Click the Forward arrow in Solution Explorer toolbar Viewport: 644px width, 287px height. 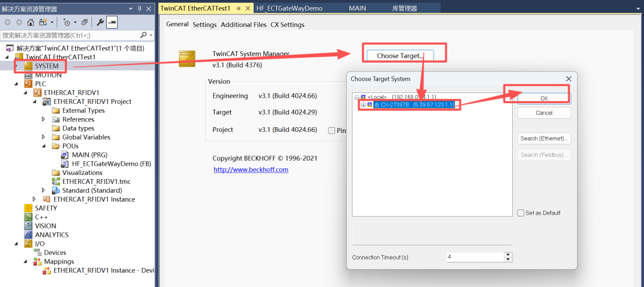18,22
